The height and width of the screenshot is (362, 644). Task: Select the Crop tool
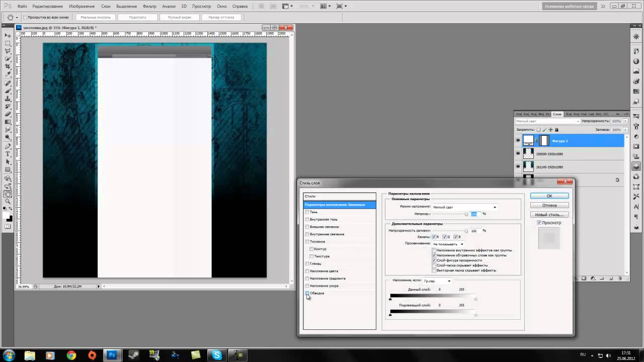tap(8, 67)
